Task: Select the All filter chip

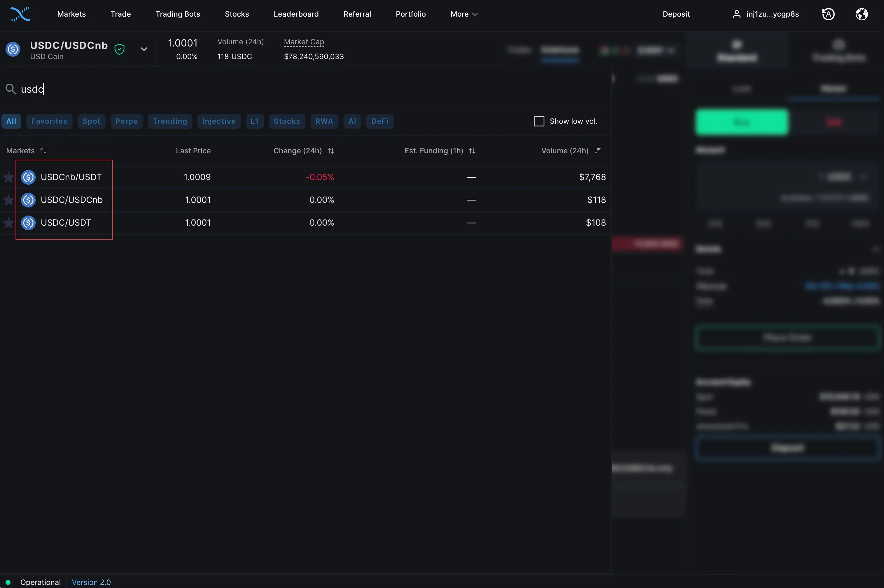Action: [11, 121]
